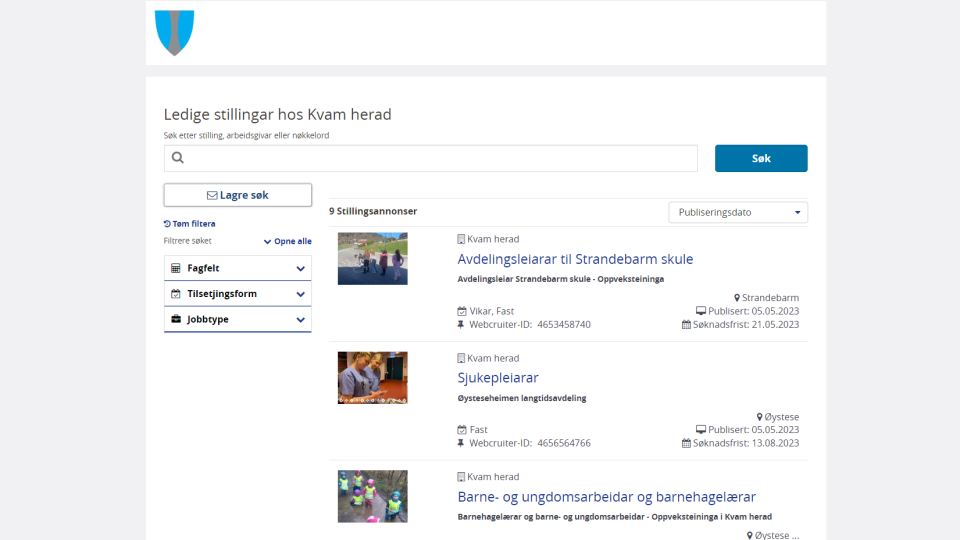Open the Publiseringsdato sort dropdown
This screenshot has width=960, height=540.
coord(738,212)
